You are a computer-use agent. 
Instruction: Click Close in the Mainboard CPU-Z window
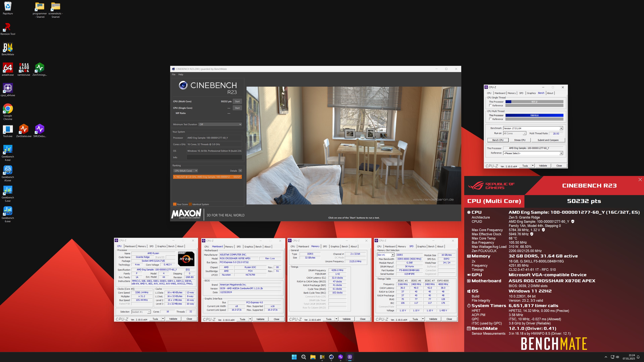[277, 319]
